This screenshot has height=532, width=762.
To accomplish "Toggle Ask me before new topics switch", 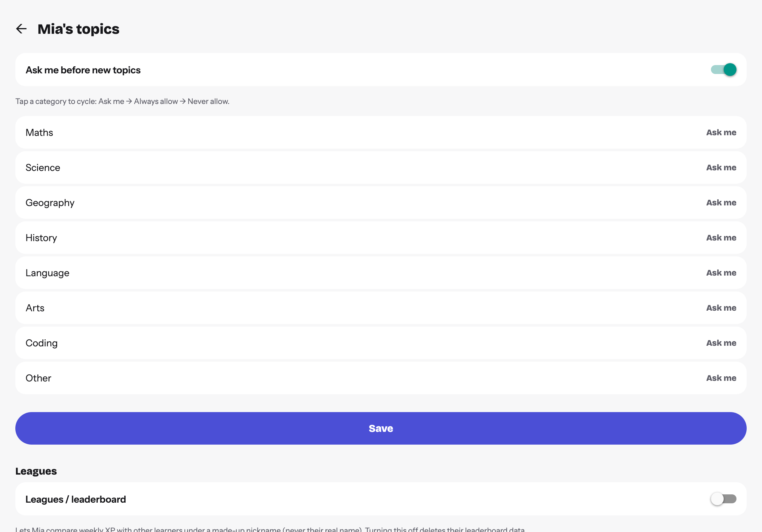I will click(723, 70).
